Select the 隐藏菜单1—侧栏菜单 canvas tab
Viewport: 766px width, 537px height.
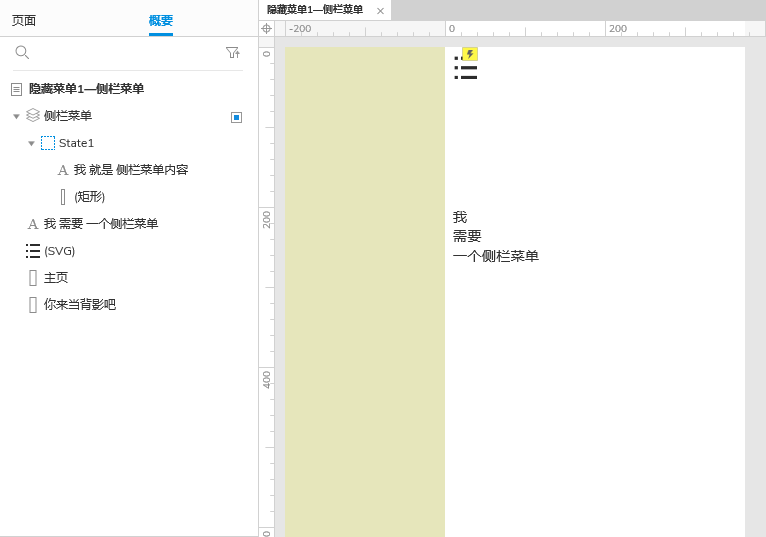coord(315,10)
